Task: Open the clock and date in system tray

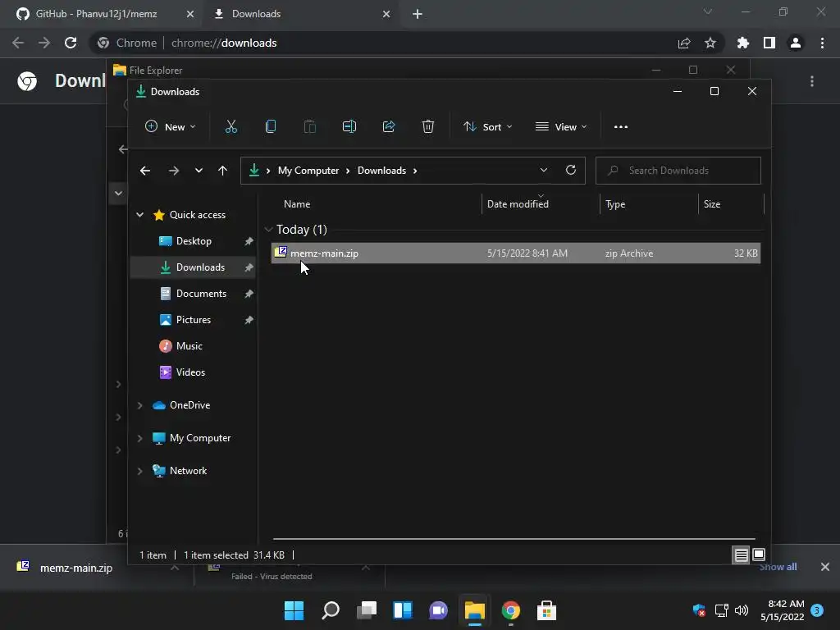Action: (782, 610)
